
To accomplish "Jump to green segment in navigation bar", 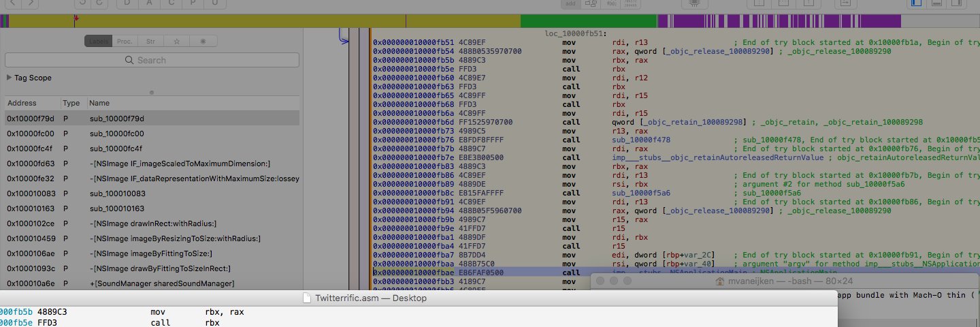I will [x=589, y=21].
